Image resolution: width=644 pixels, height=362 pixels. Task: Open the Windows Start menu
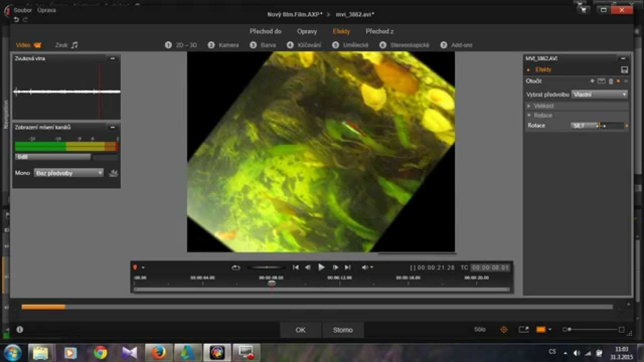coord(13,352)
